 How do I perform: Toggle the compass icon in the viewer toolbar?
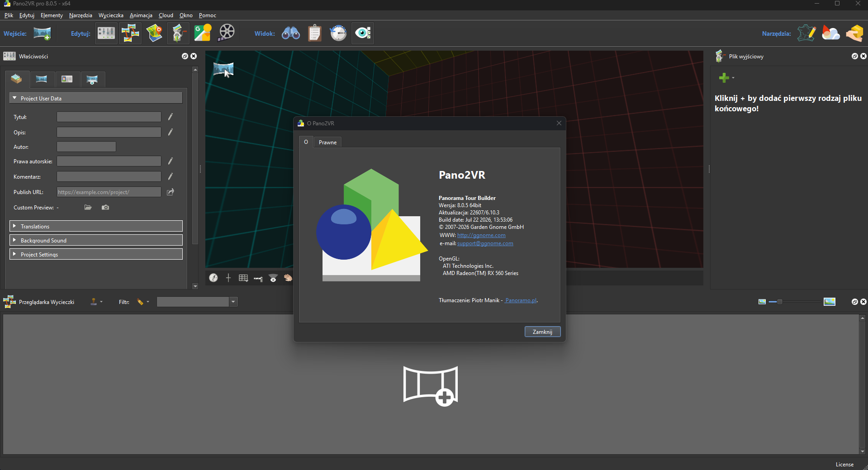(x=213, y=278)
